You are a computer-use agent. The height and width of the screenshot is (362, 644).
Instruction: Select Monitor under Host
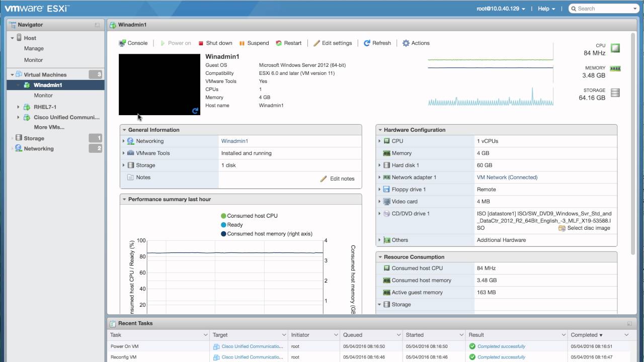coord(33,60)
